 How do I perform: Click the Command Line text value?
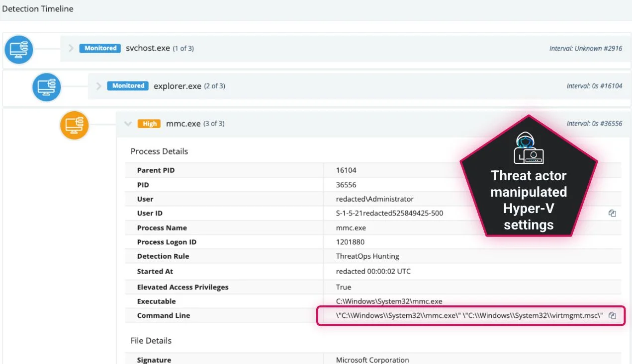point(469,316)
